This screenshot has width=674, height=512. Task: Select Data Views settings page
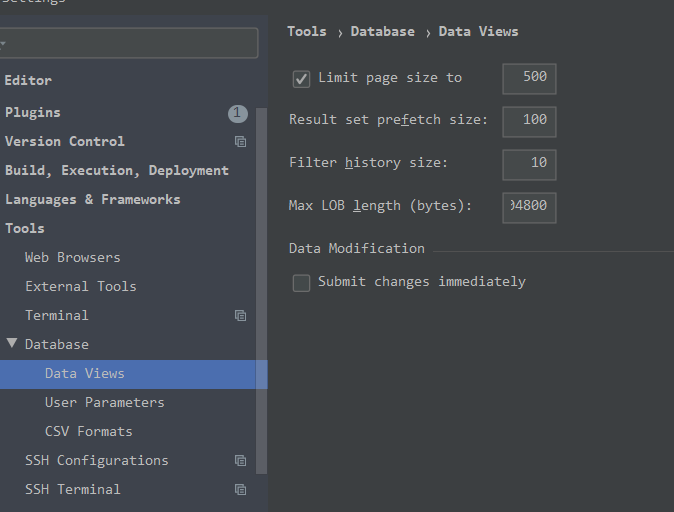coord(85,374)
